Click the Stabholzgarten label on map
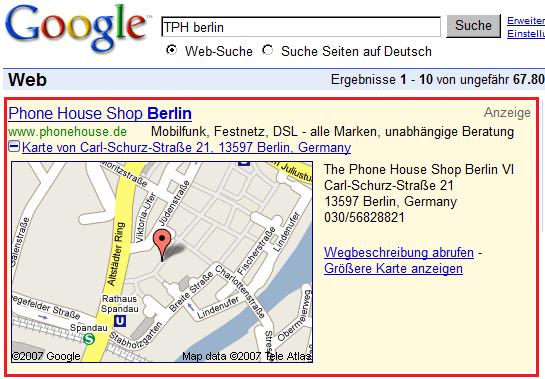Screen dimensions: 545x379 (136, 336)
